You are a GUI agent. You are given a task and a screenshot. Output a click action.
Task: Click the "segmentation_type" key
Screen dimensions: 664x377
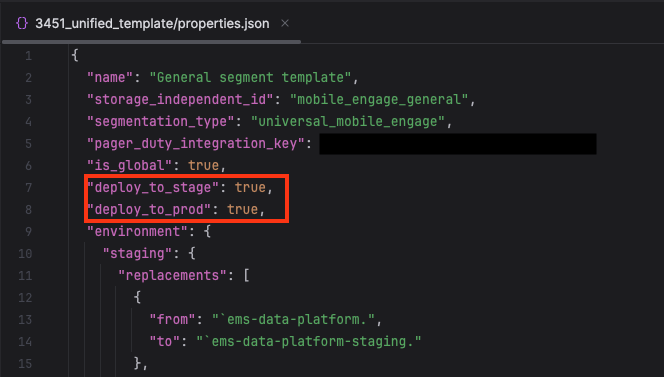pos(161,122)
